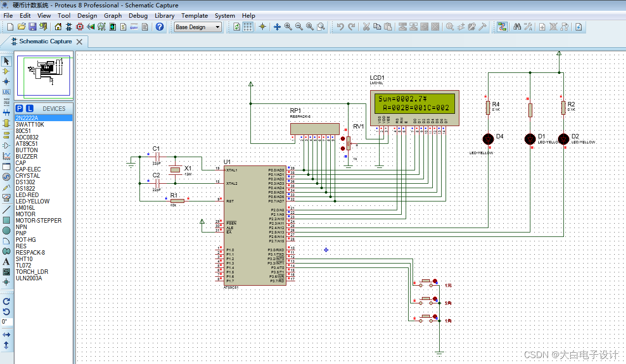Click the rotation angle input field
Image resolution: width=626 pixels, height=364 pixels.
click(x=6, y=322)
